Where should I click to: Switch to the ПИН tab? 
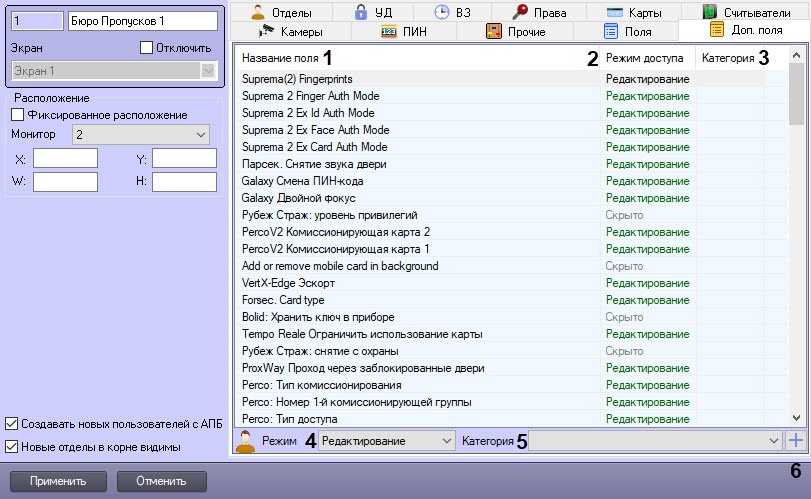(x=412, y=31)
